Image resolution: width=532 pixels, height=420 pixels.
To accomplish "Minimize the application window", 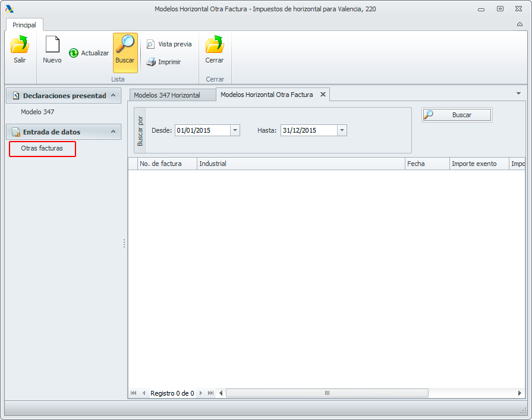I will (481, 10).
